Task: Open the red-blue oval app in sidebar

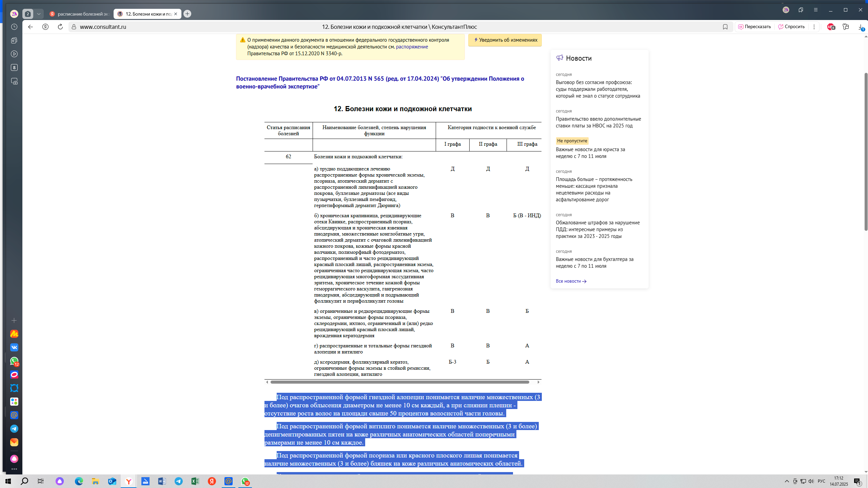Action: click(x=14, y=374)
